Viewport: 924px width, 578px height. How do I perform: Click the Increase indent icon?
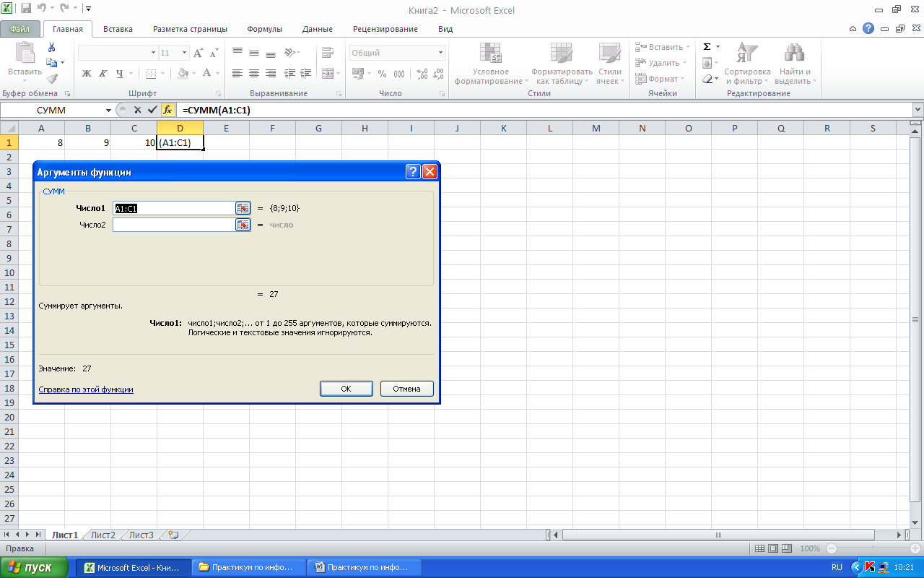coord(305,73)
